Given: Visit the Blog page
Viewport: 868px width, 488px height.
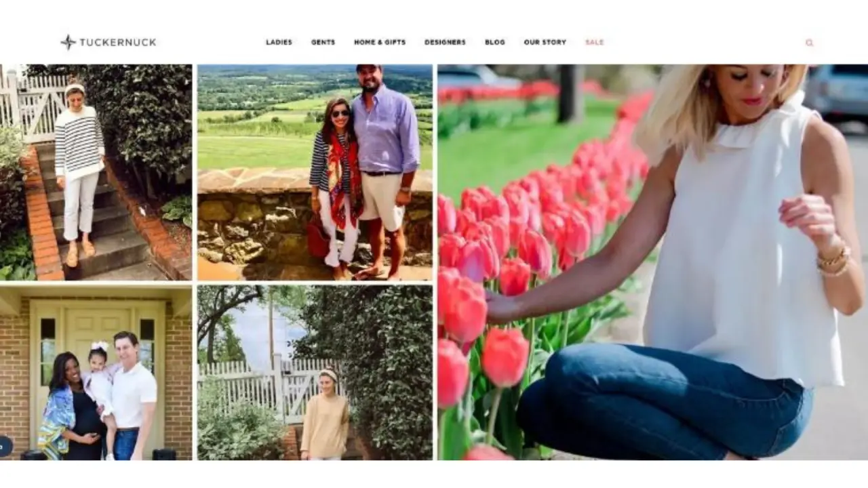Looking at the screenshot, I should (x=495, y=42).
